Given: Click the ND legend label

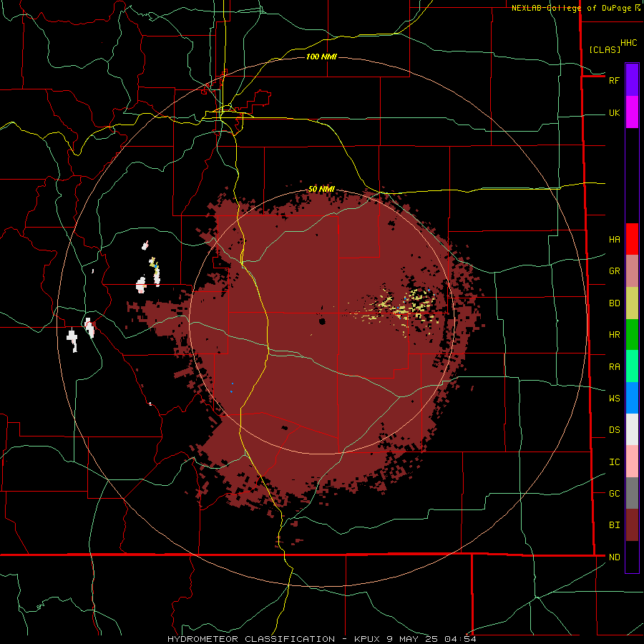Looking at the screenshot, I should click(614, 557).
